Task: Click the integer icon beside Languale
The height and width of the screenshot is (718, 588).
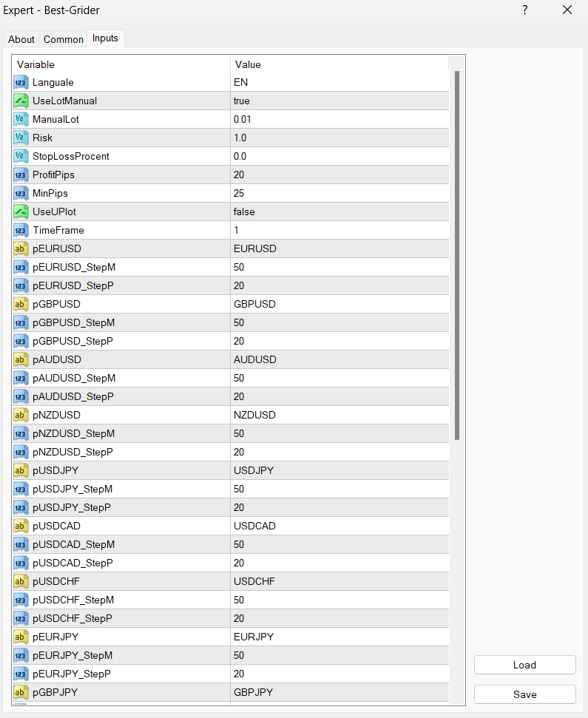Action: coord(21,82)
